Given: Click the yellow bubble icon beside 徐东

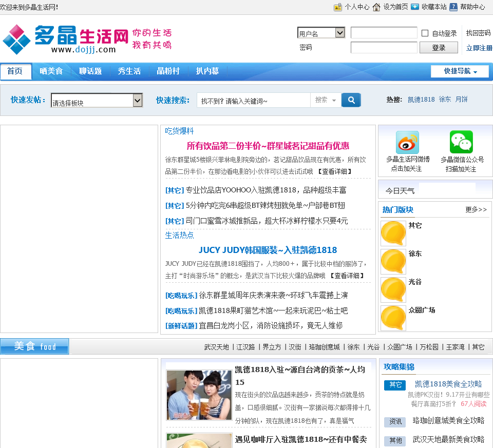Looking at the screenshot, I should [393, 261].
